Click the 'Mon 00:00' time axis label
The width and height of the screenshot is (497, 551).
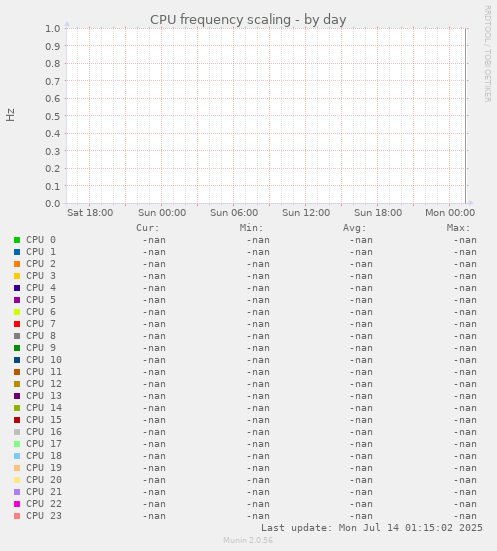[450, 213]
